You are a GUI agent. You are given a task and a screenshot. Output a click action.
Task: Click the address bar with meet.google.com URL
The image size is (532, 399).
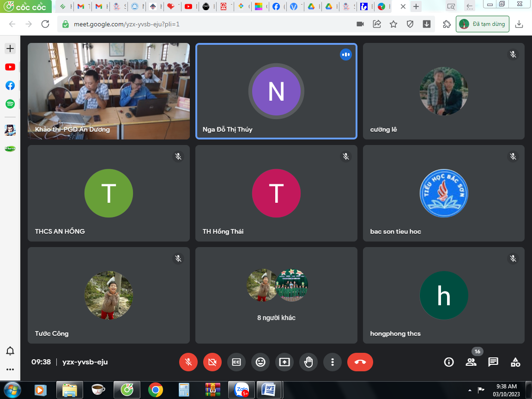pos(208,24)
